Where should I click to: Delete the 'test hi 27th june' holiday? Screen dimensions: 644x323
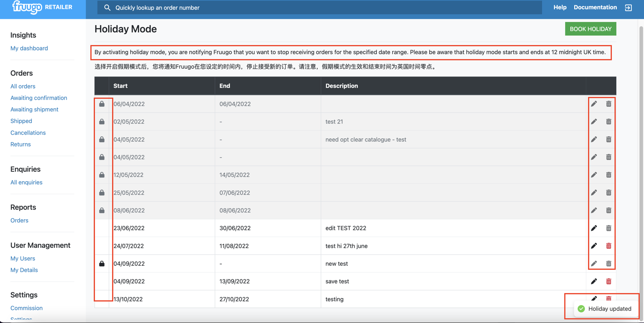click(609, 246)
